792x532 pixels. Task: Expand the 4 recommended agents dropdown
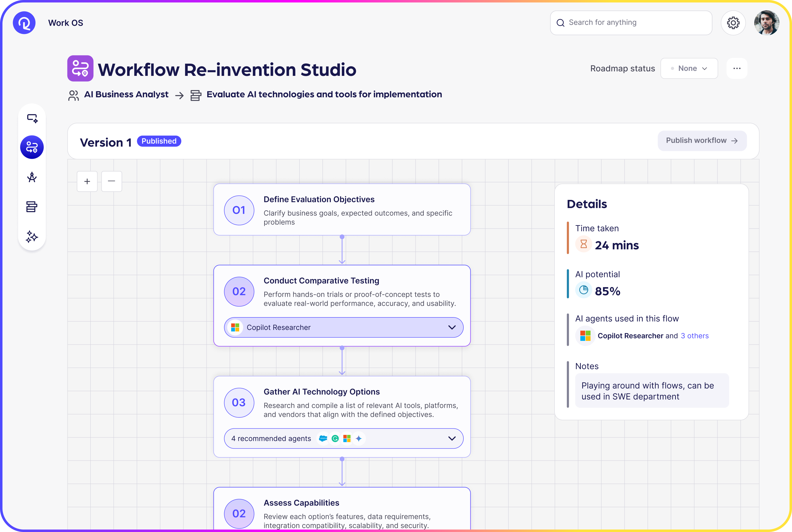tap(451, 438)
